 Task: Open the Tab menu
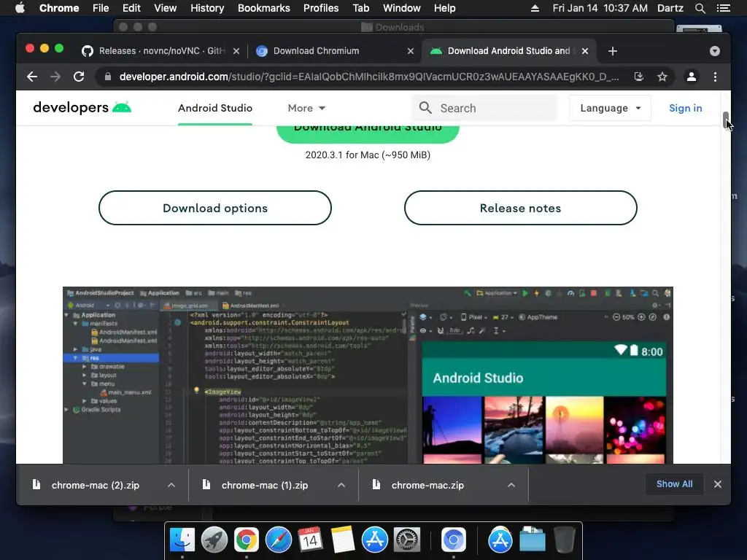tap(360, 8)
